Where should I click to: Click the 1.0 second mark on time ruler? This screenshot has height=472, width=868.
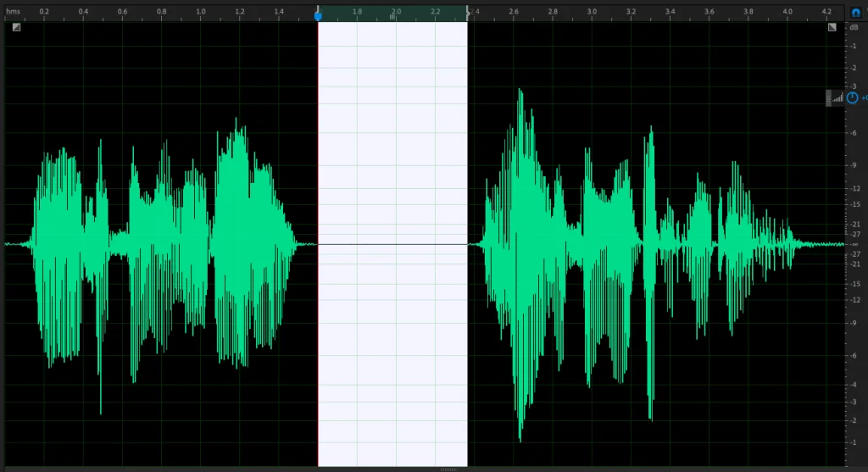pos(200,11)
